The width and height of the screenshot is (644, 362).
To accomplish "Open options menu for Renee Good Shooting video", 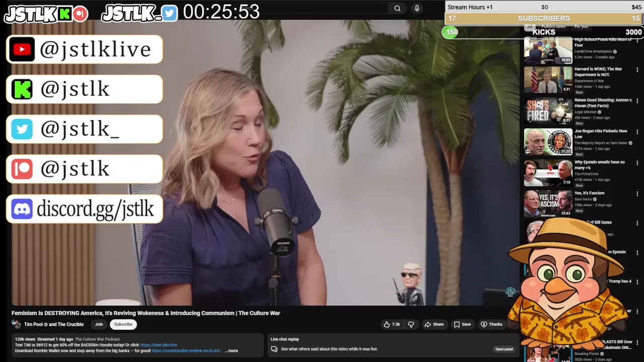I will coord(637,101).
